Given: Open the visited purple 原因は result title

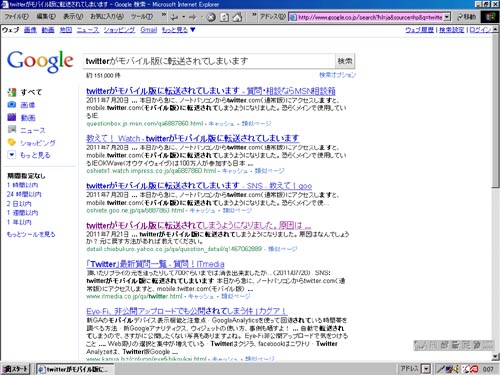Looking at the screenshot, I should [199, 225].
